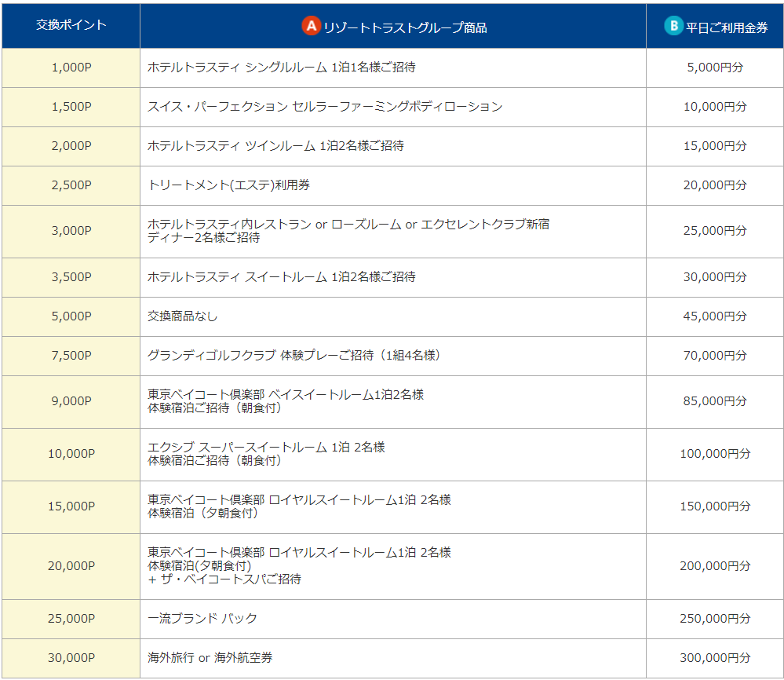Select the 15,000P points cell
Viewport: 784px width, 680px height.
(71, 506)
